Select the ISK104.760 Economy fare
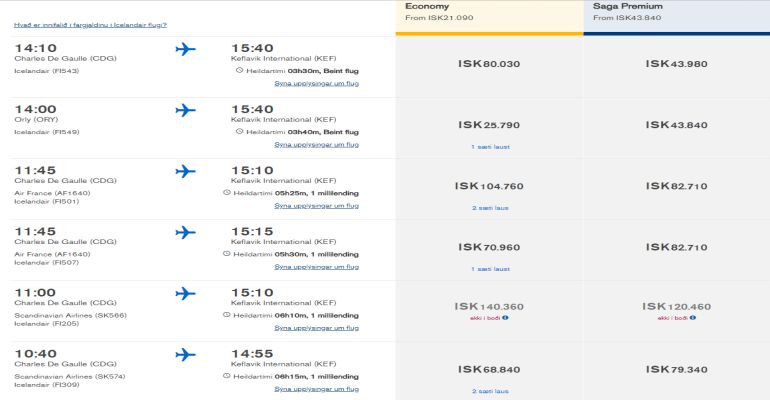Screen dimensions: 770x400 coord(489,186)
